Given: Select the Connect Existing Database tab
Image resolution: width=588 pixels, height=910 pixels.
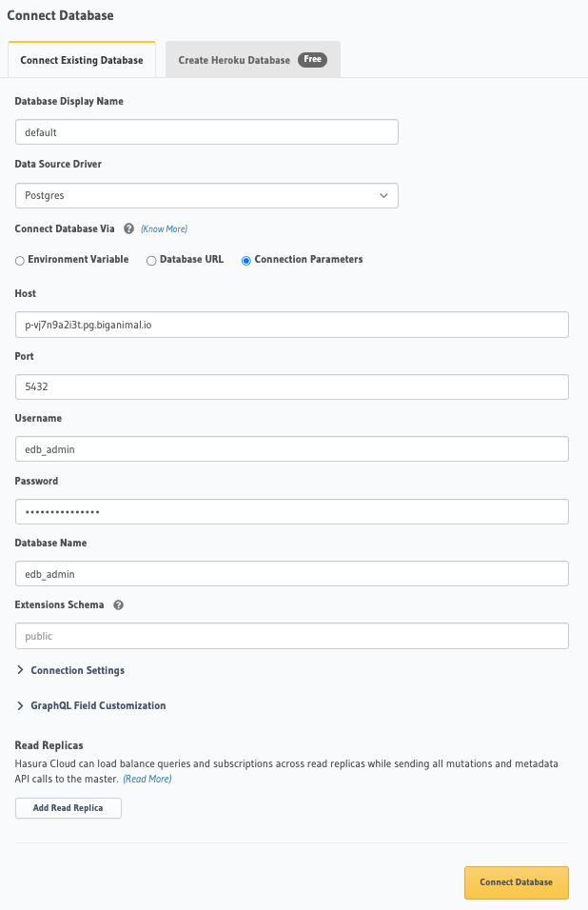Looking at the screenshot, I should [81, 59].
